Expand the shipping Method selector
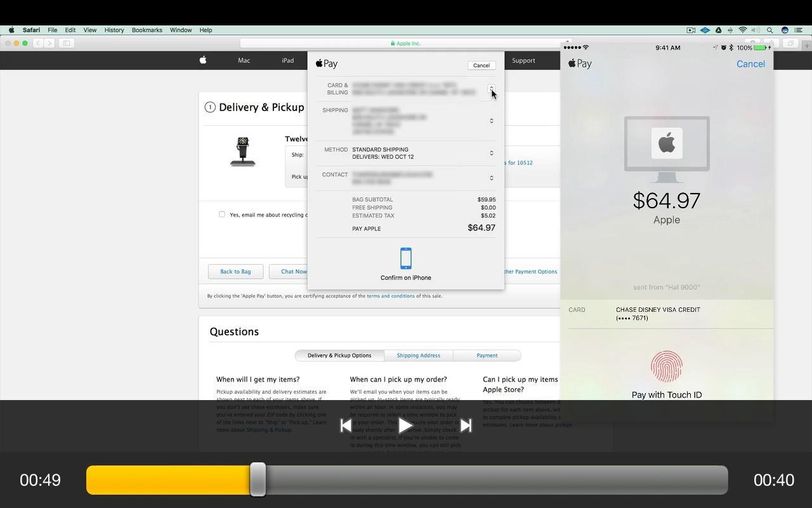Image resolution: width=812 pixels, height=508 pixels. pos(491,153)
